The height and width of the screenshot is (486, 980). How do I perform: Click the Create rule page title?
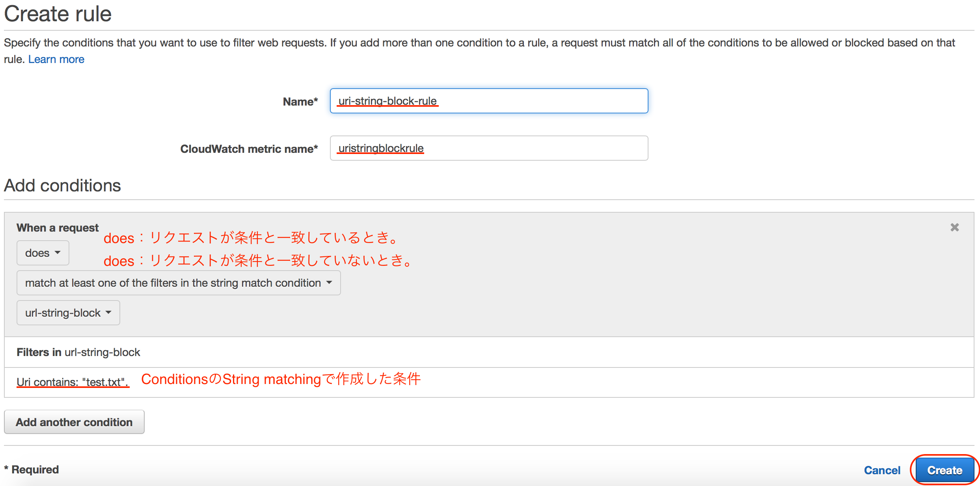click(57, 13)
